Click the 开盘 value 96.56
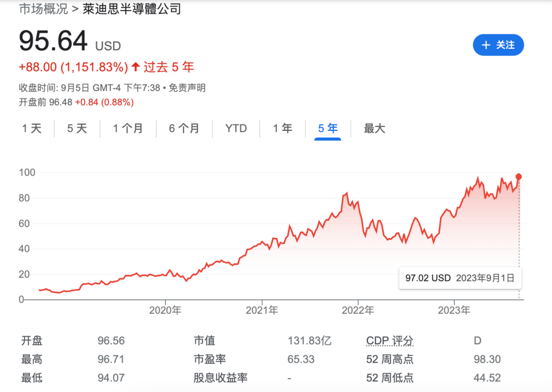The image size is (552, 392). [x=112, y=340]
